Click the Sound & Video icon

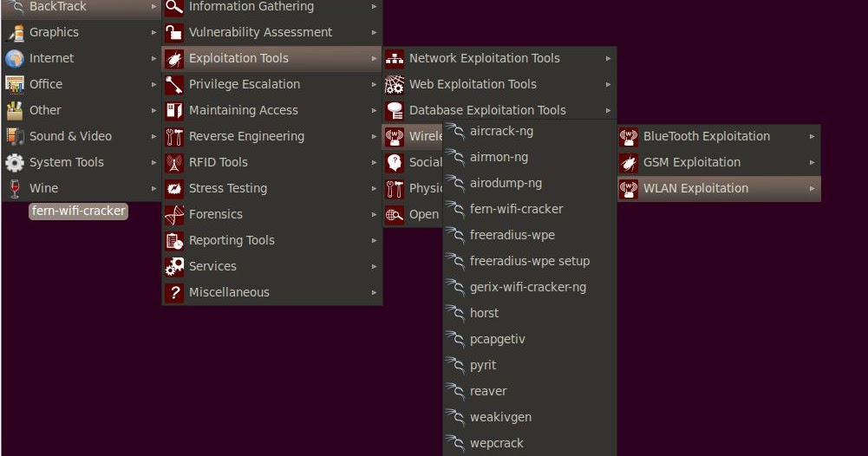(x=15, y=136)
